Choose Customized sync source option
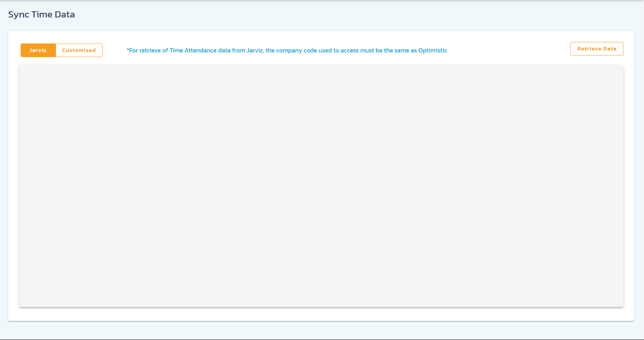The height and width of the screenshot is (340, 644). pos(79,50)
